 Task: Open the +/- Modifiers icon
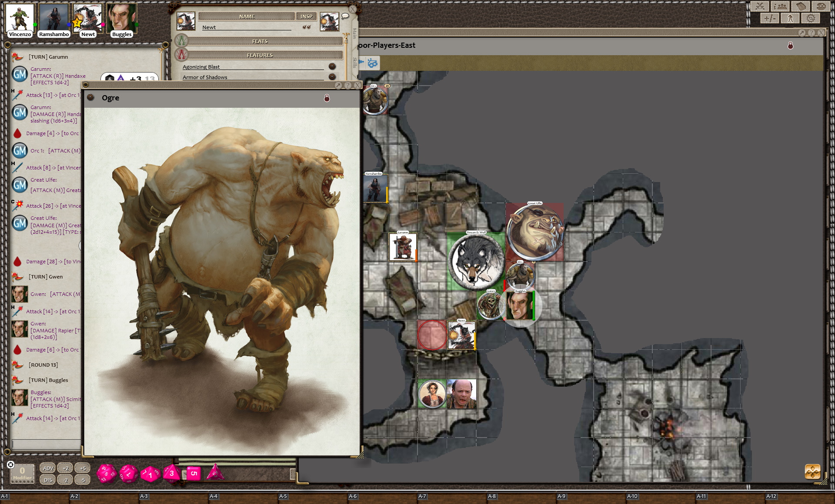[x=770, y=18]
